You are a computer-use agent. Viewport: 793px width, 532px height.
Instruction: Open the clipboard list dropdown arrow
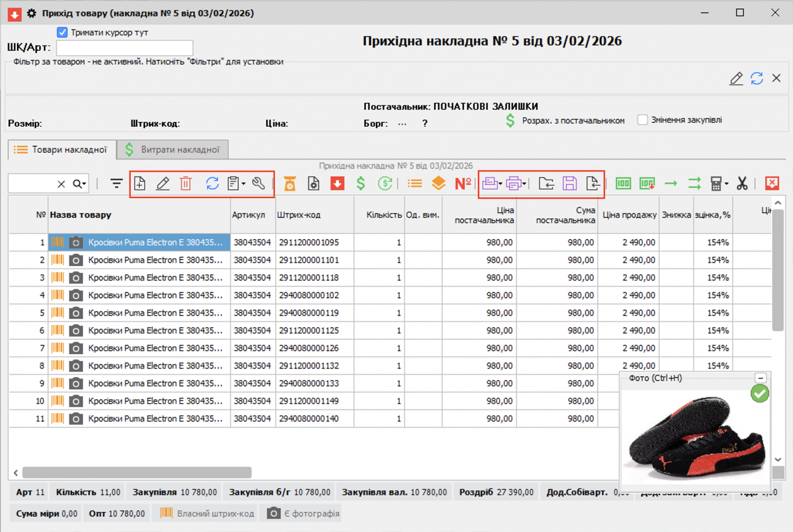(244, 184)
